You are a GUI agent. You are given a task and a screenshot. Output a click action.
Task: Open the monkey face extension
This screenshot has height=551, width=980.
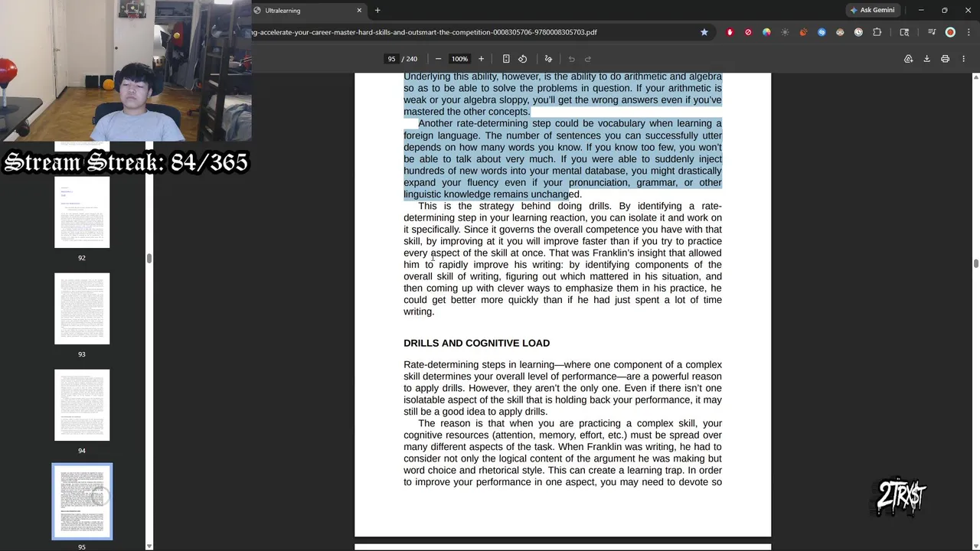[x=840, y=32]
